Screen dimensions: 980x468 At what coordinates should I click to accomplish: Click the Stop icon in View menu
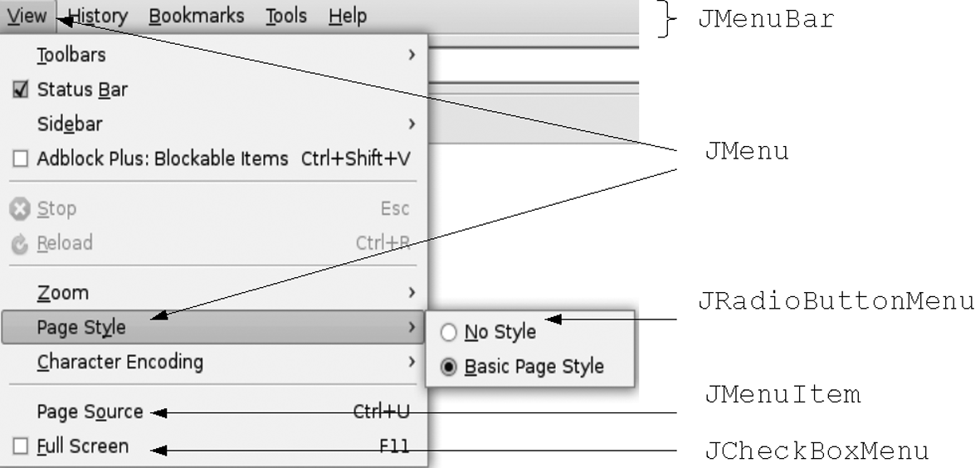[20, 210]
